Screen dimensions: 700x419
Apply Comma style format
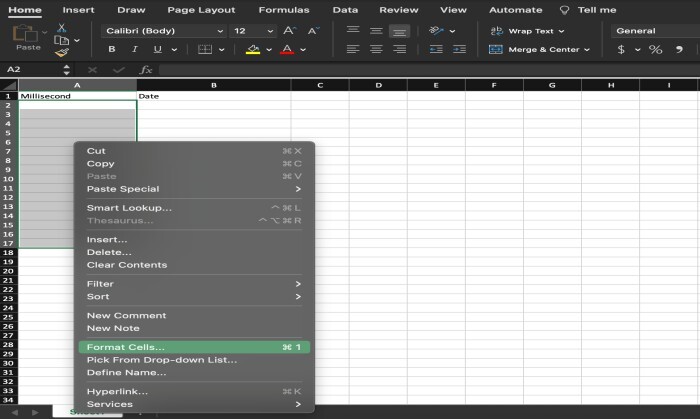679,49
